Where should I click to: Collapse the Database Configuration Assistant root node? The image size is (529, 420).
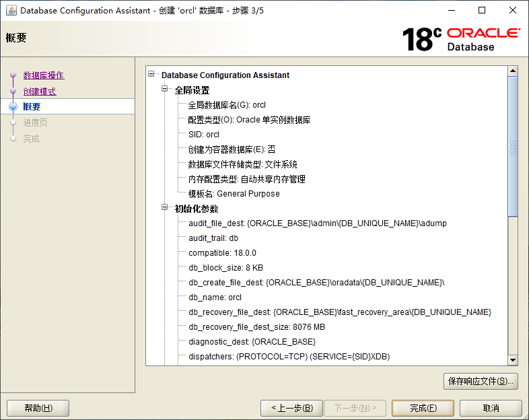point(151,74)
